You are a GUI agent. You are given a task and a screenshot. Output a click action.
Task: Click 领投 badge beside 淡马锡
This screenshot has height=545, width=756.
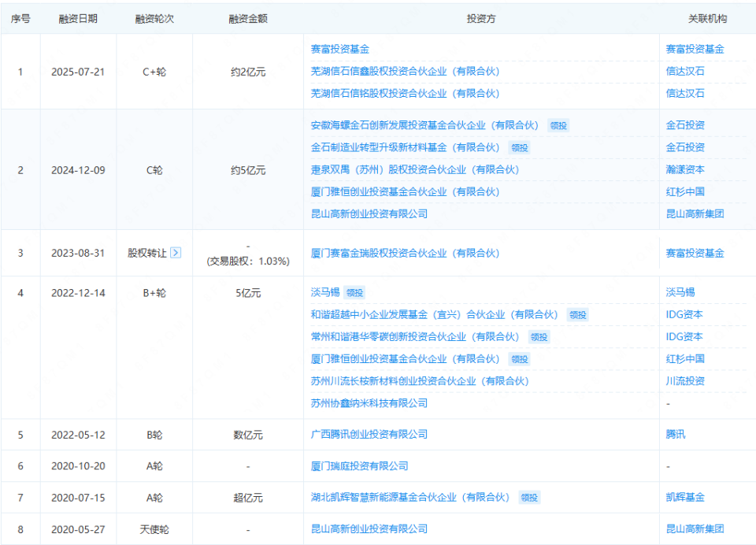355,293
